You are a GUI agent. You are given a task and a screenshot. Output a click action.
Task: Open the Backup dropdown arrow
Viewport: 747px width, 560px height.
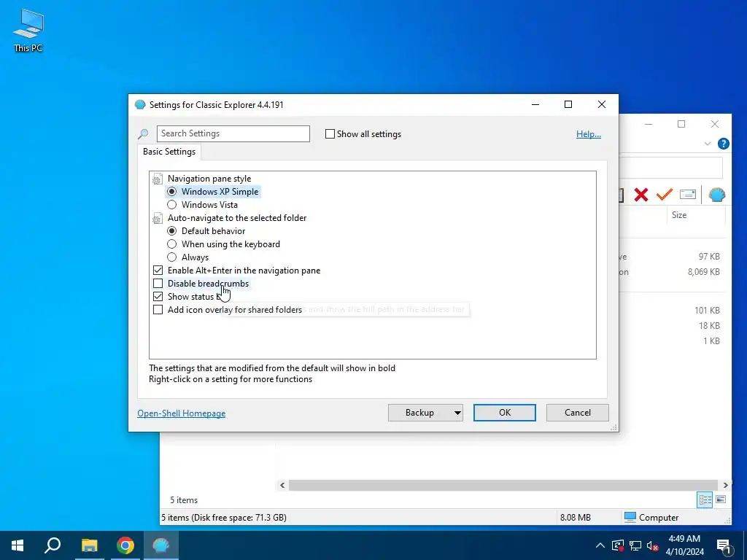[x=457, y=413]
